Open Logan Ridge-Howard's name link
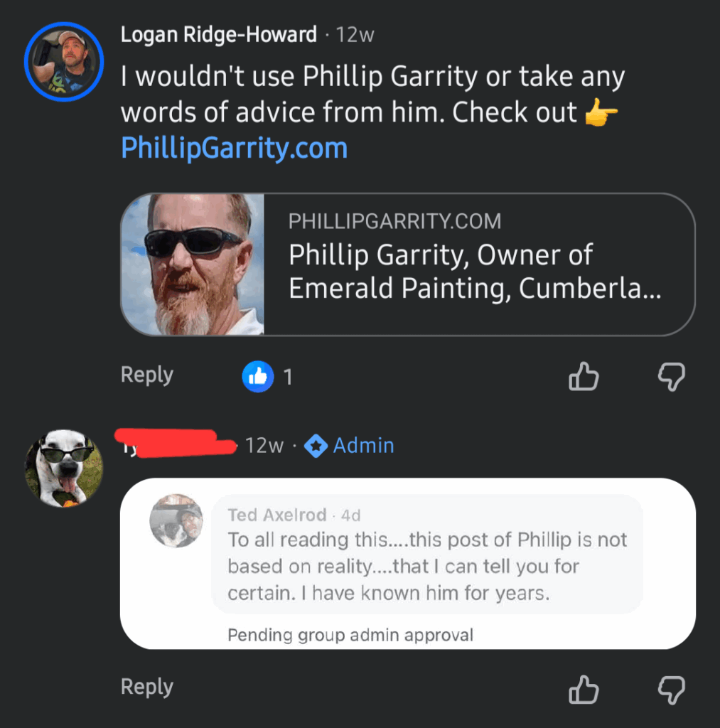The image size is (720, 728). (219, 35)
